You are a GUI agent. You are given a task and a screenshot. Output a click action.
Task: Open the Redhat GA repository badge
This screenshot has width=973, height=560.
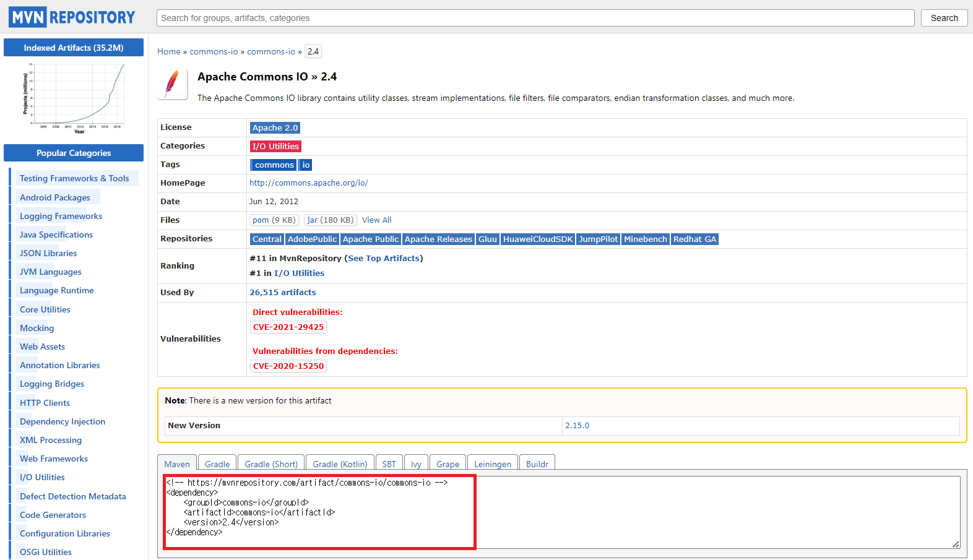(694, 239)
